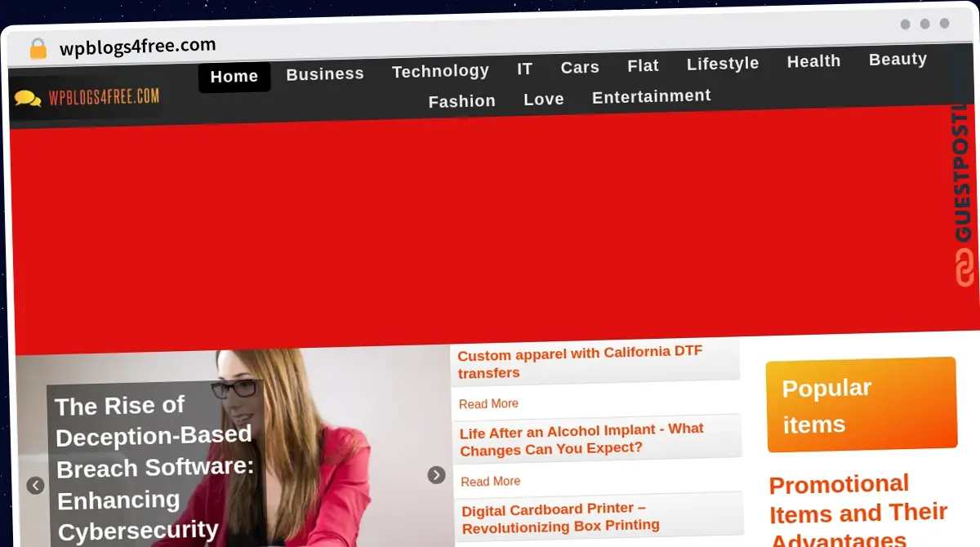
Task: Open the Cars category
Action: 580,68
